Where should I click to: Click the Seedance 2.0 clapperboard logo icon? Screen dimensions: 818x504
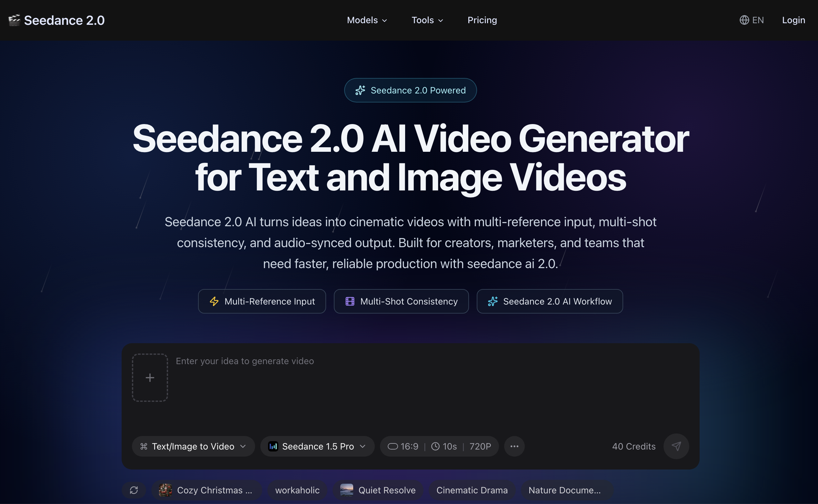tap(14, 20)
